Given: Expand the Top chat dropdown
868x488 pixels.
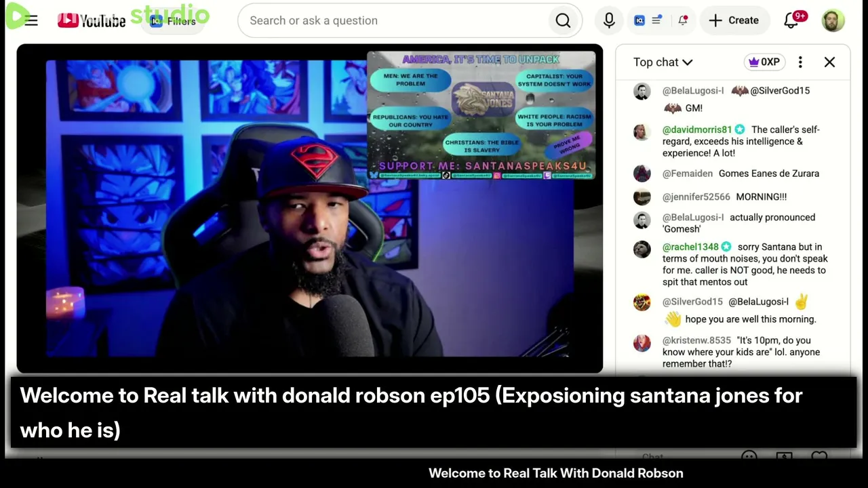Looking at the screenshot, I should tap(663, 62).
